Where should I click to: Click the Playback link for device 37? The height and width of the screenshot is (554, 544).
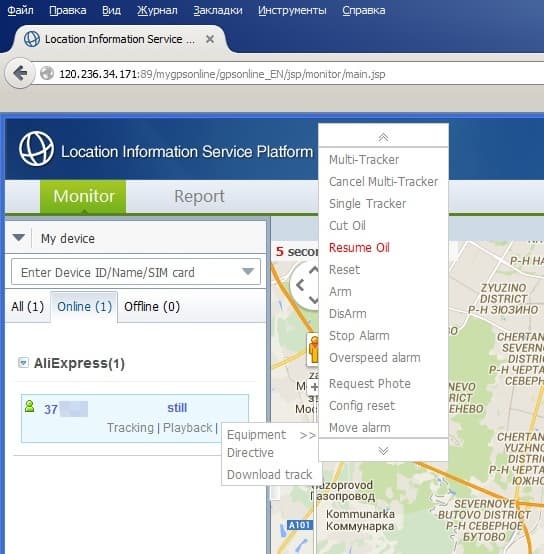point(188,428)
